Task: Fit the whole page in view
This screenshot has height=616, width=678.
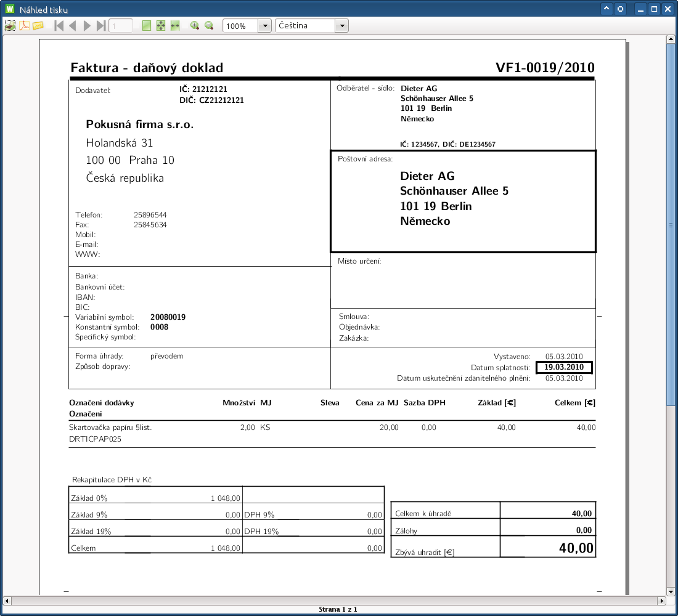Action: [161, 26]
